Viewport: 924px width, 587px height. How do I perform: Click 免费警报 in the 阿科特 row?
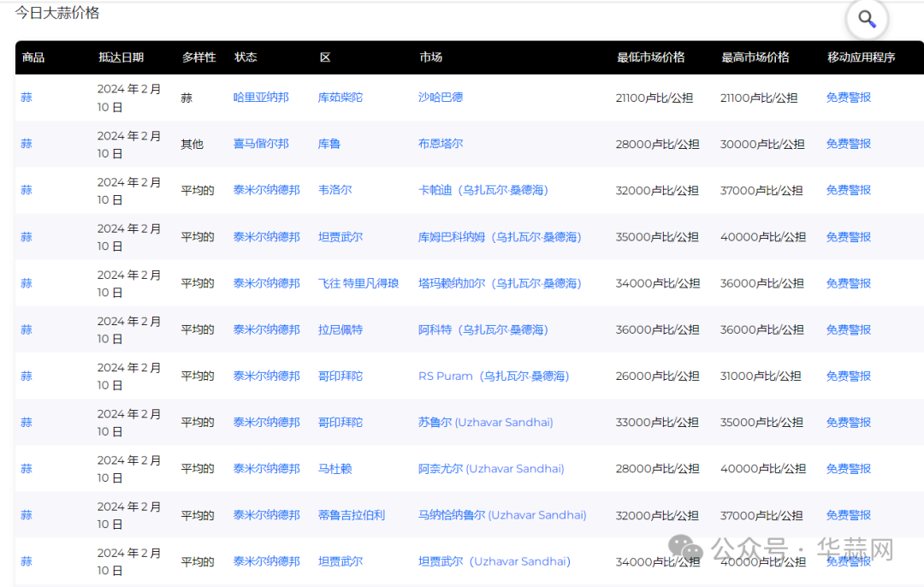click(848, 329)
